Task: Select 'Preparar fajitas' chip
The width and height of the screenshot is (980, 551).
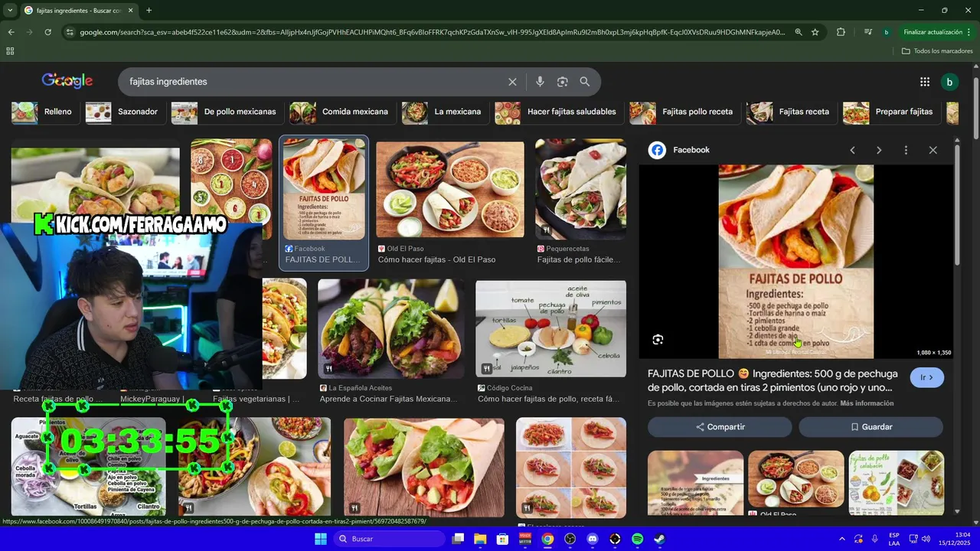Action: (890, 112)
